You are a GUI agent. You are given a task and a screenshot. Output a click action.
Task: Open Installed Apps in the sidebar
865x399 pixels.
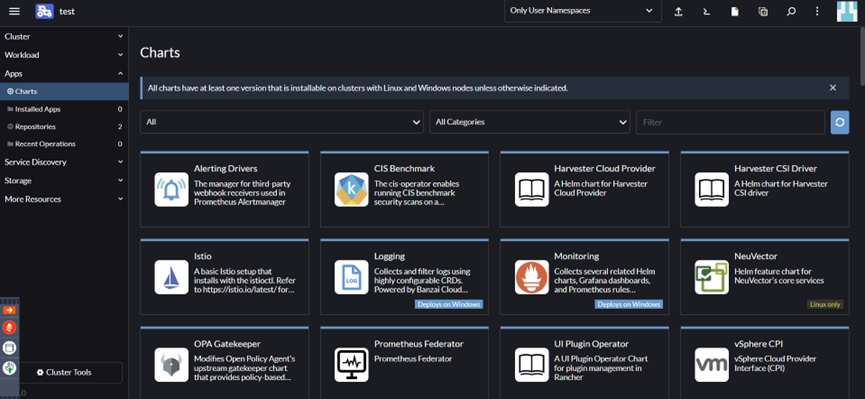[x=64, y=109]
